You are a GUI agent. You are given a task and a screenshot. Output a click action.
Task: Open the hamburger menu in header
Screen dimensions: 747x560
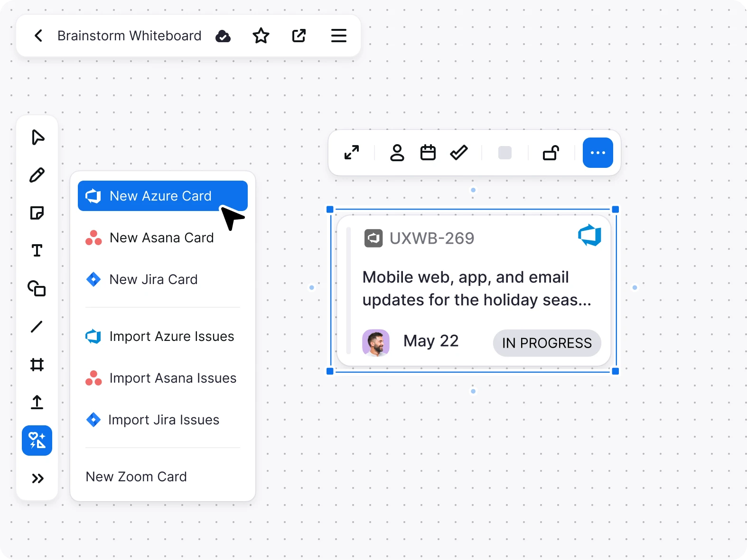339,36
